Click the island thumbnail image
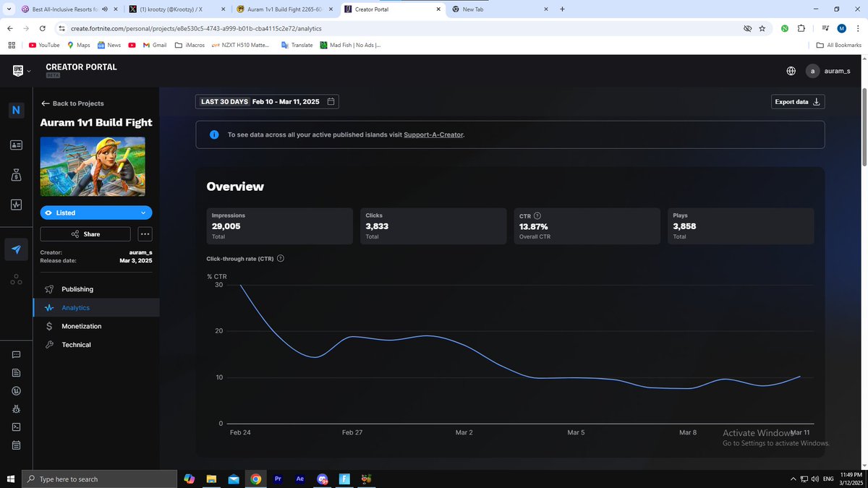 pos(93,166)
